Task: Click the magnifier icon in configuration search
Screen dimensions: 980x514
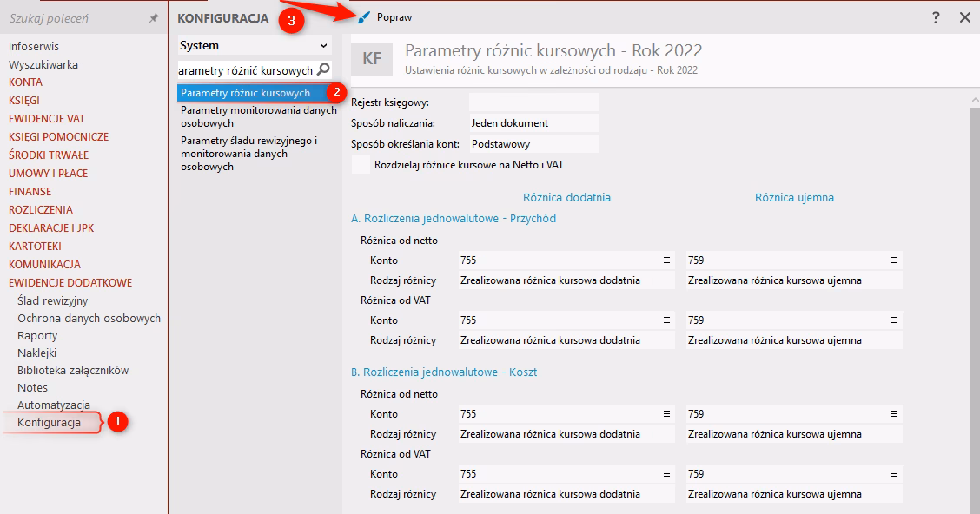Action: tap(323, 69)
